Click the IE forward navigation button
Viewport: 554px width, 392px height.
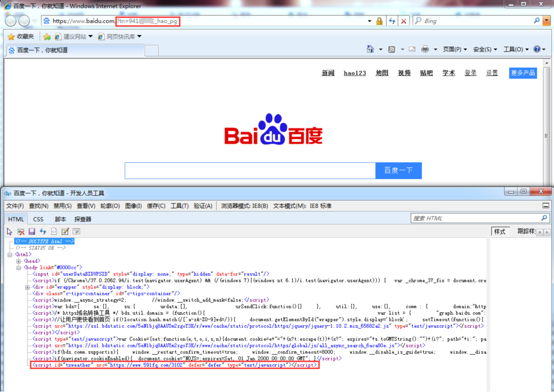[24, 21]
